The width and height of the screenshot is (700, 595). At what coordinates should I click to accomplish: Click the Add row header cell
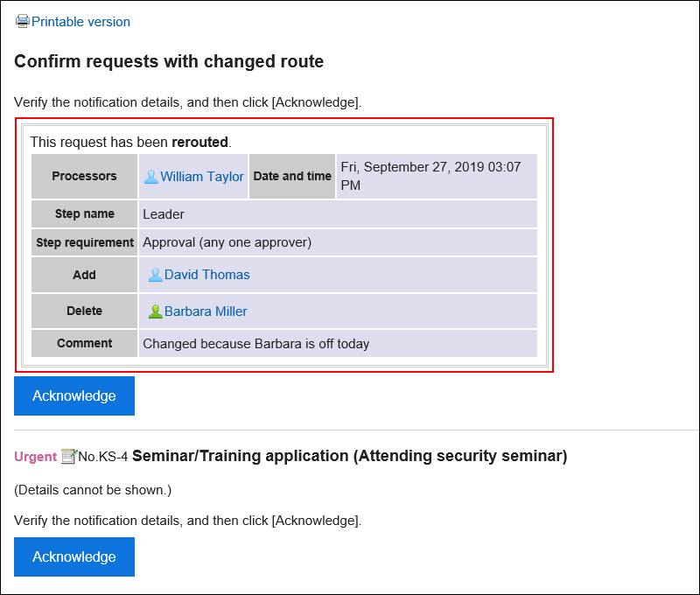point(84,275)
